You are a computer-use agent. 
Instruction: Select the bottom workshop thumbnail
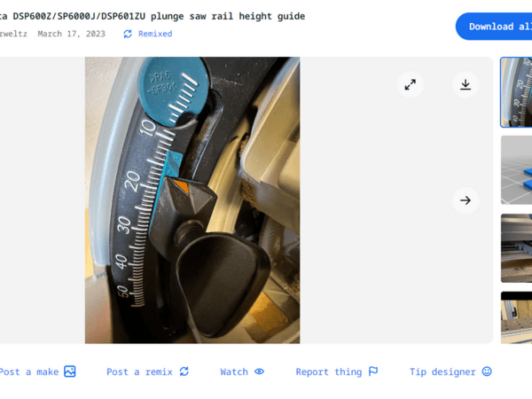516,317
